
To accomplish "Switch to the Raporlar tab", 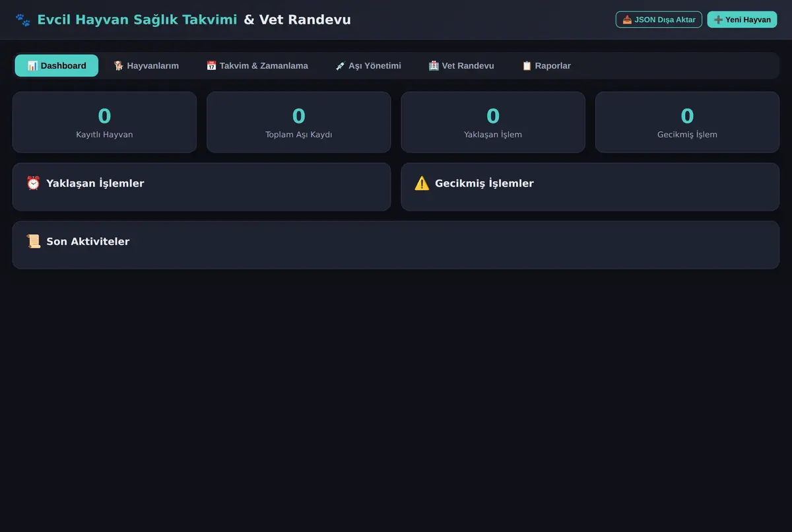I will (546, 65).
